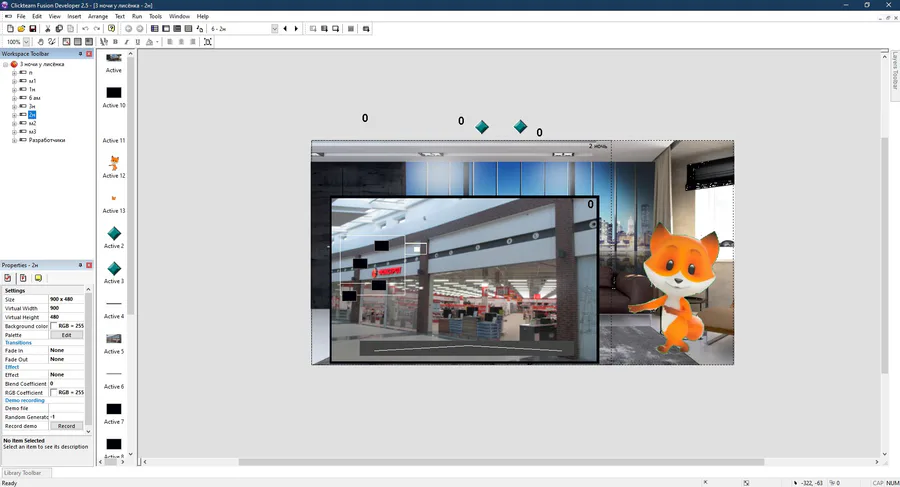Viewport: 900px width, 487px height.
Task: Click the RGB Coefficient color swatch
Action: tap(53, 392)
